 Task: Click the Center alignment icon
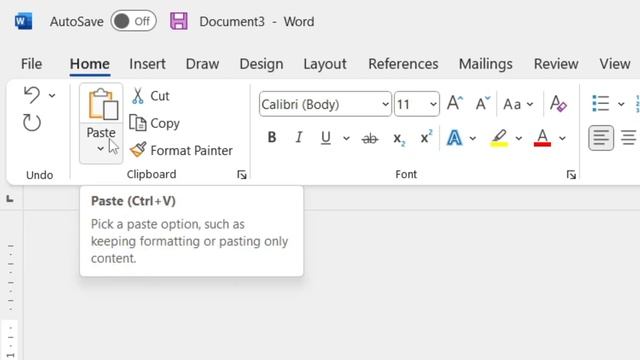tap(629, 138)
